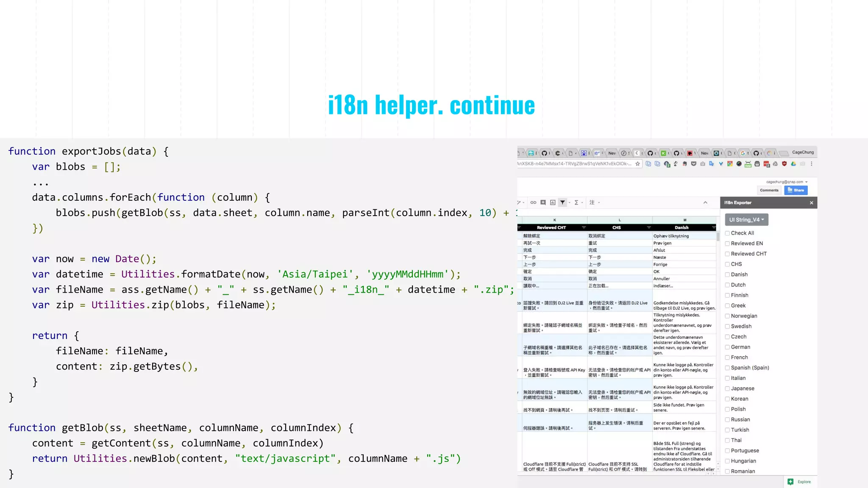868x488 pixels.
Task: Collapse the toolbar with the up chevron
Action: (x=705, y=202)
